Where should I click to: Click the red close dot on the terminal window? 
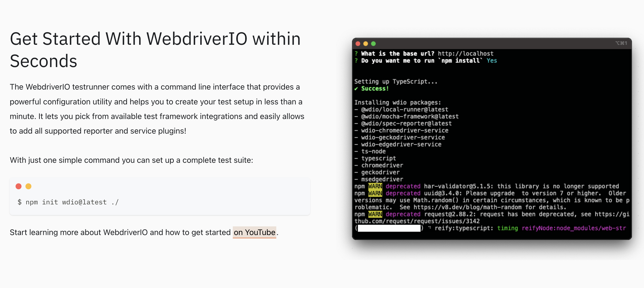pyautogui.click(x=358, y=44)
